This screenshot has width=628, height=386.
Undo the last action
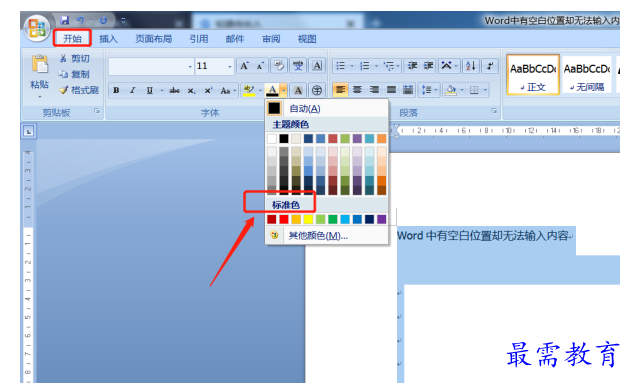(81, 20)
